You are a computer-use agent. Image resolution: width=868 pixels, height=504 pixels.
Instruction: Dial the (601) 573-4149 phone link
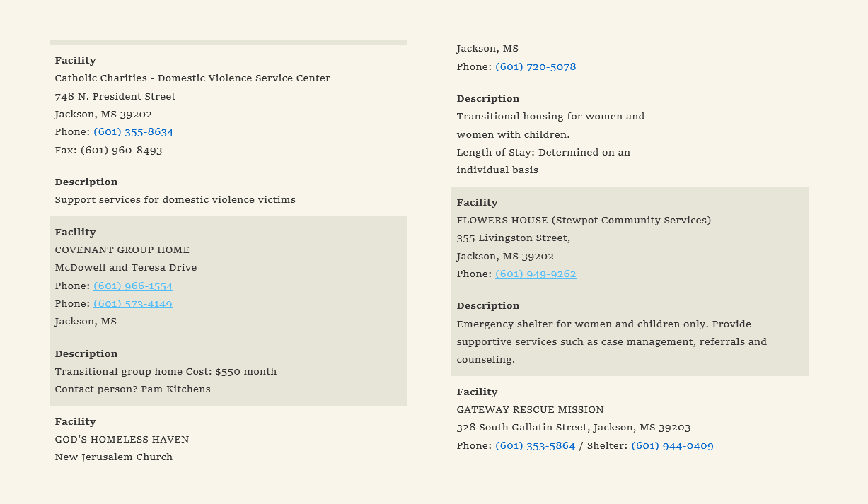point(133,304)
